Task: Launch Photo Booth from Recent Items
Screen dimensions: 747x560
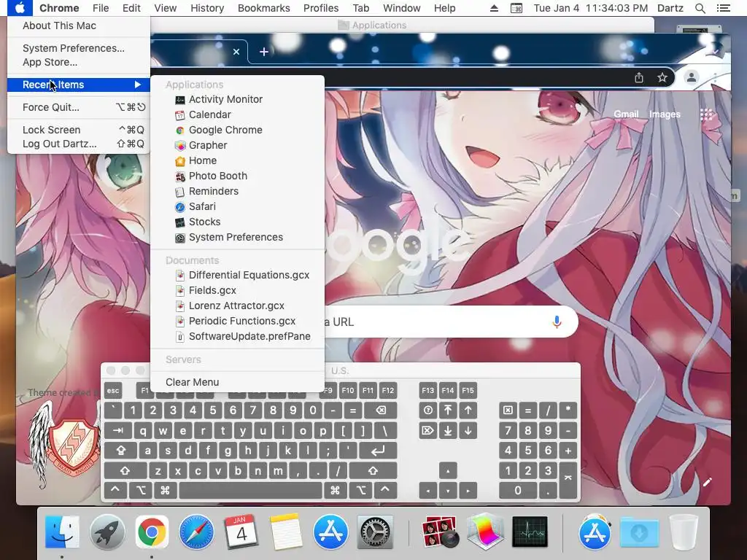Action: [x=237, y=176]
